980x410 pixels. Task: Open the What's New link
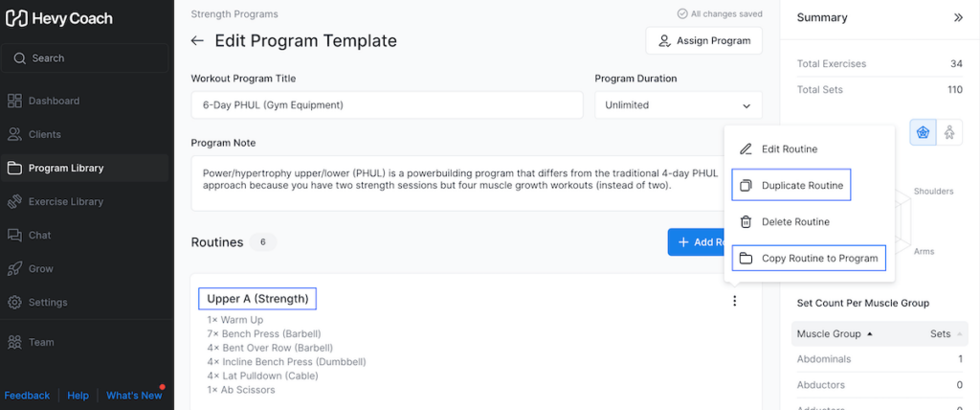134,395
